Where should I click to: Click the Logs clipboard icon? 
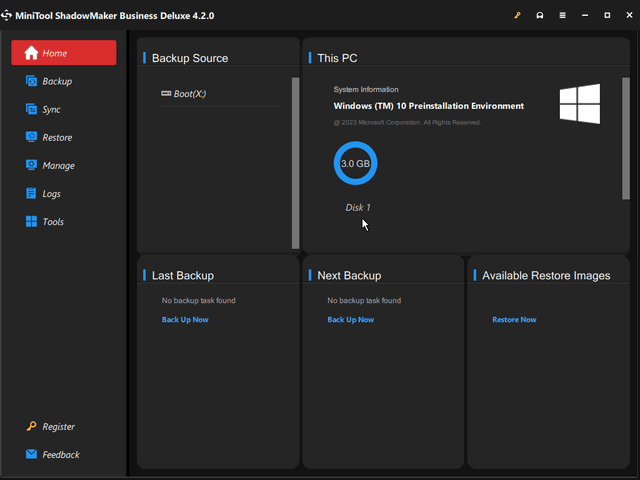pyautogui.click(x=31, y=193)
